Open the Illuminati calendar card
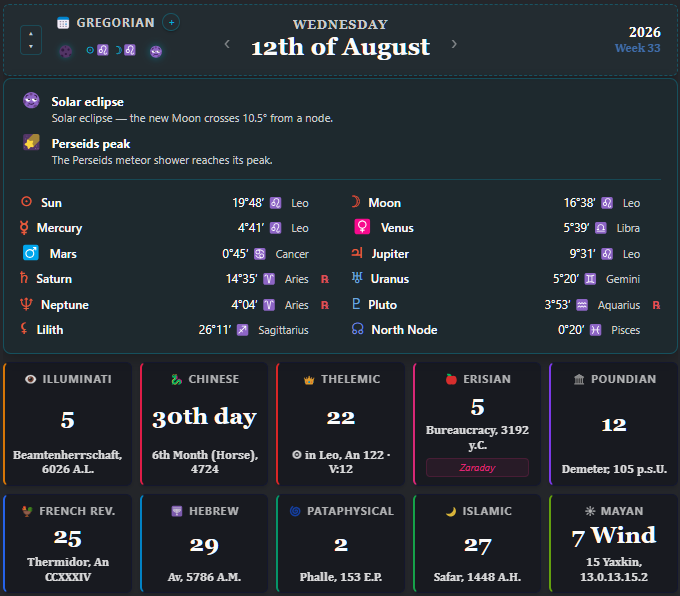The height and width of the screenshot is (596, 680). pos(68,424)
